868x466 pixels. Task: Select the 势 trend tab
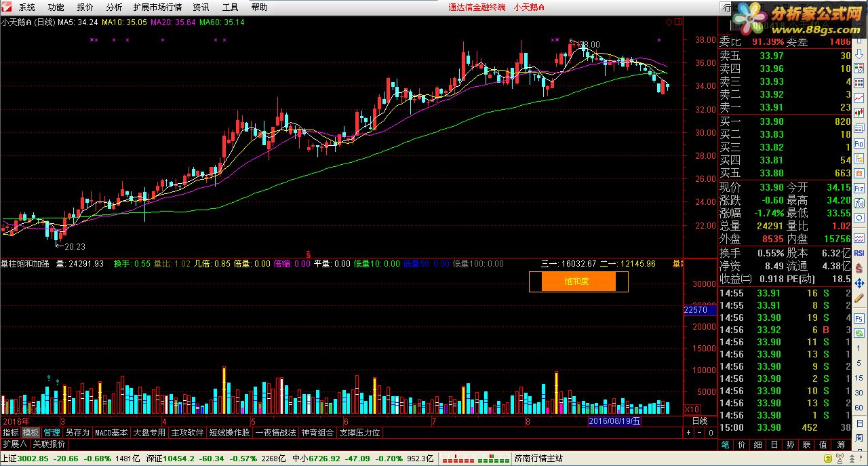(791, 445)
